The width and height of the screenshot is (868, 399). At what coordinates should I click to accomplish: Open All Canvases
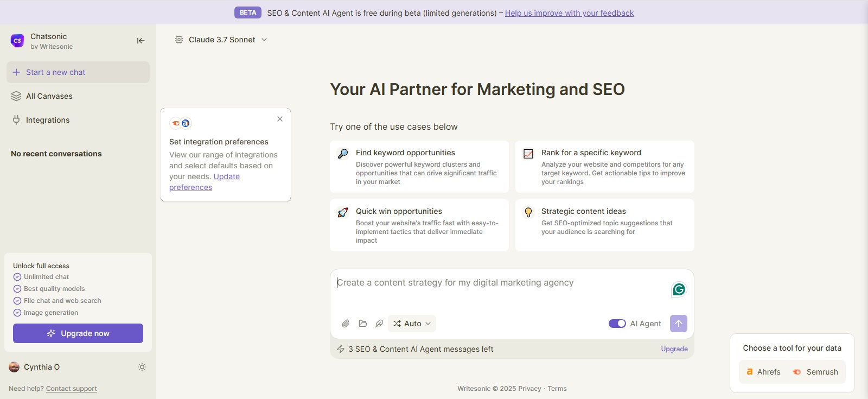point(78,96)
